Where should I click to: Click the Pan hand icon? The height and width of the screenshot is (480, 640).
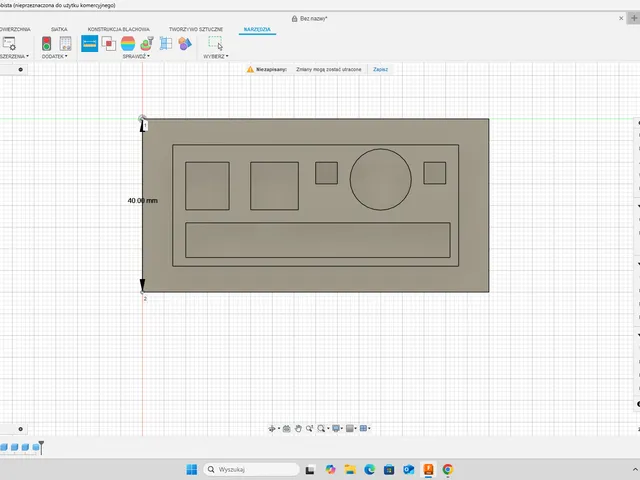point(298,429)
